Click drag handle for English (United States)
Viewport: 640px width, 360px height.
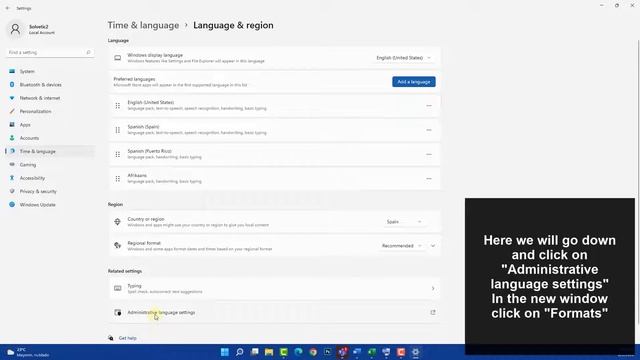[x=118, y=106]
